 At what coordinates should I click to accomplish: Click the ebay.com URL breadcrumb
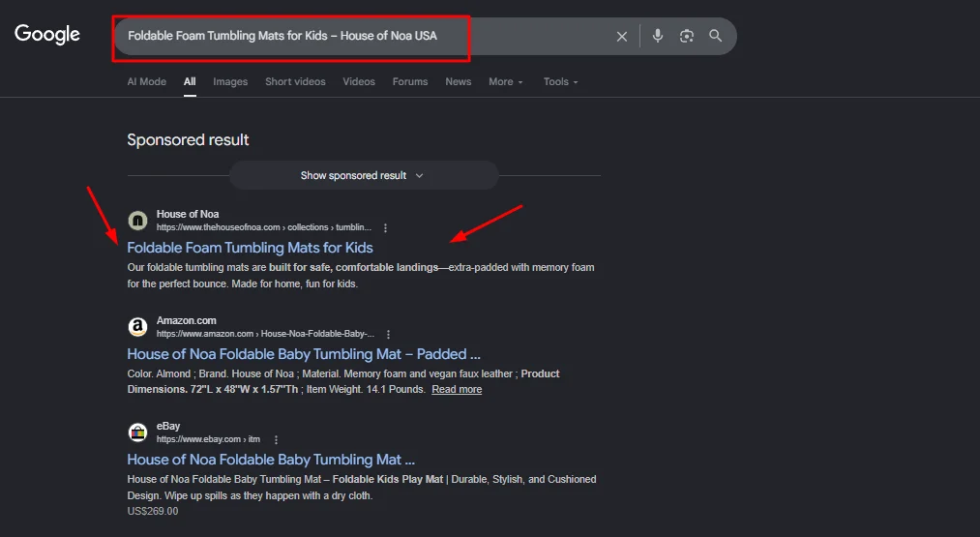[x=208, y=439]
